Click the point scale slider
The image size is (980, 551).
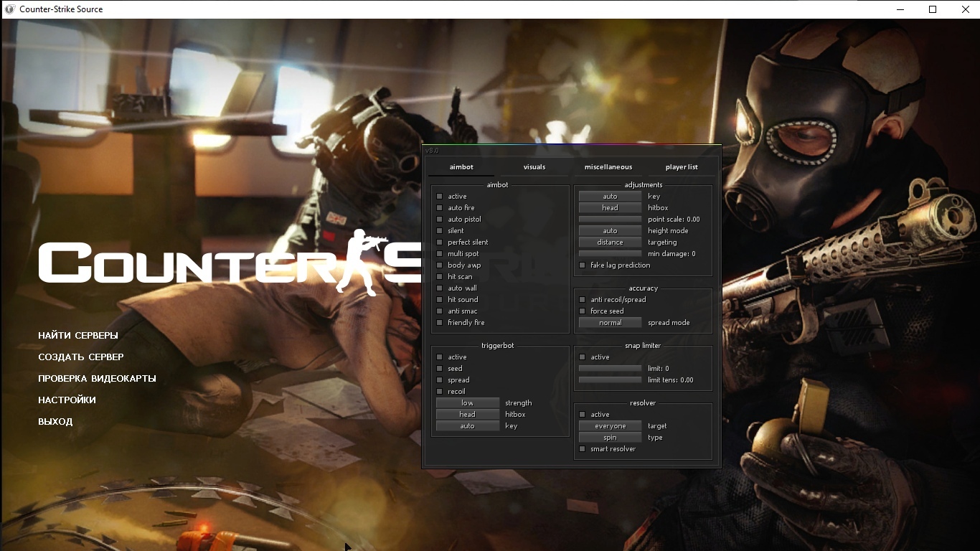tap(610, 220)
